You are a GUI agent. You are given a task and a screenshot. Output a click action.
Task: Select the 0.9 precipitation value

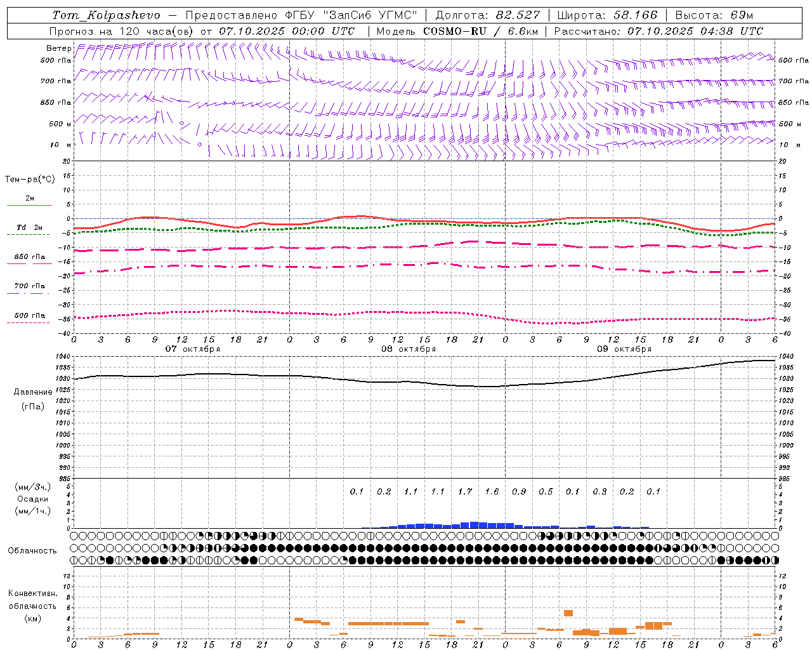point(519,491)
